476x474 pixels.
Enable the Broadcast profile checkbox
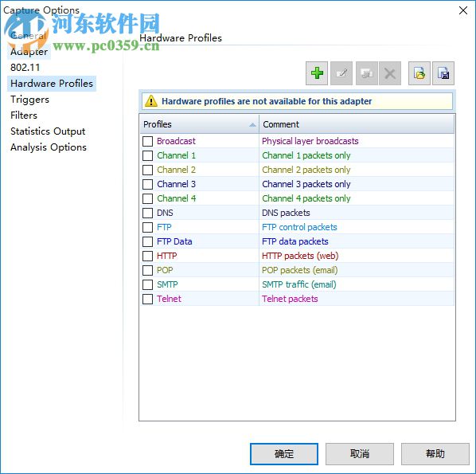(x=148, y=141)
